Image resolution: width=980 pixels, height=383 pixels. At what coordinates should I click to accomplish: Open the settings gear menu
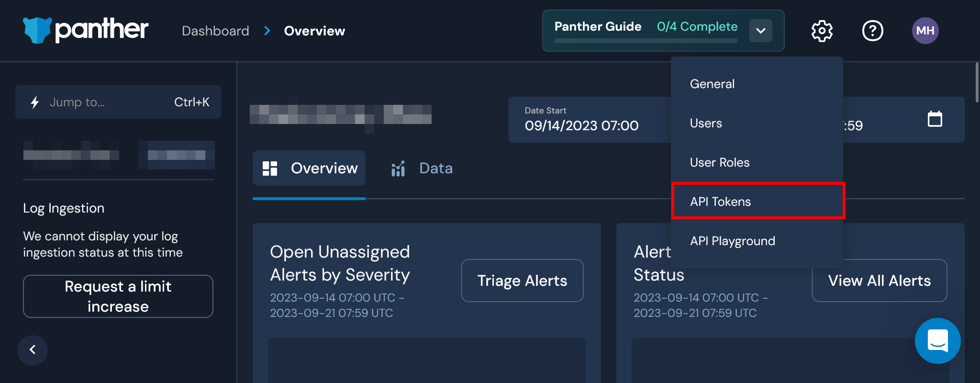pyautogui.click(x=822, y=31)
